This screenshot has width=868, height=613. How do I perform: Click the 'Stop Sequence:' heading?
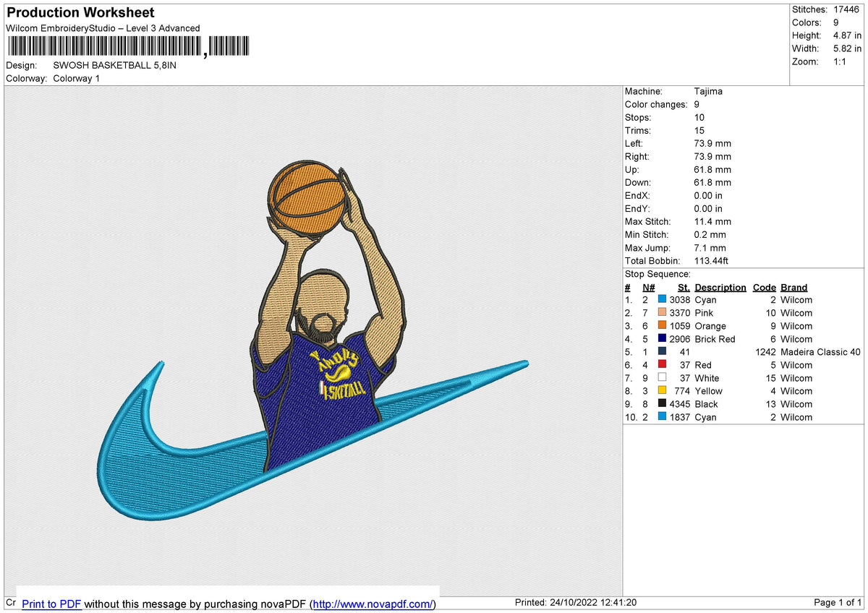(x=658, y=274)
